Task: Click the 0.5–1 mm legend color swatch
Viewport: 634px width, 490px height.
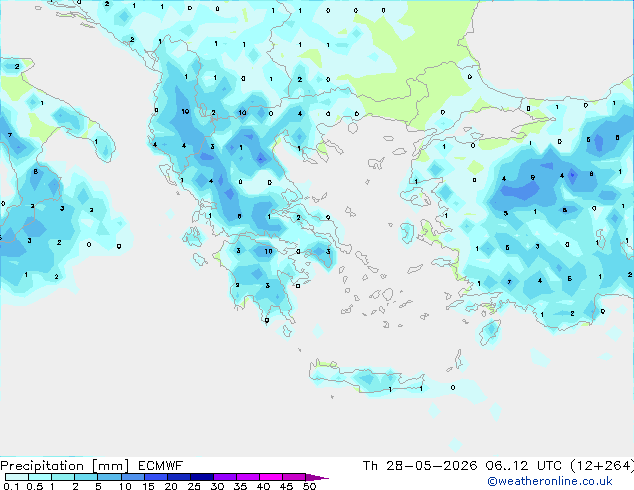Action: (40, 477)
